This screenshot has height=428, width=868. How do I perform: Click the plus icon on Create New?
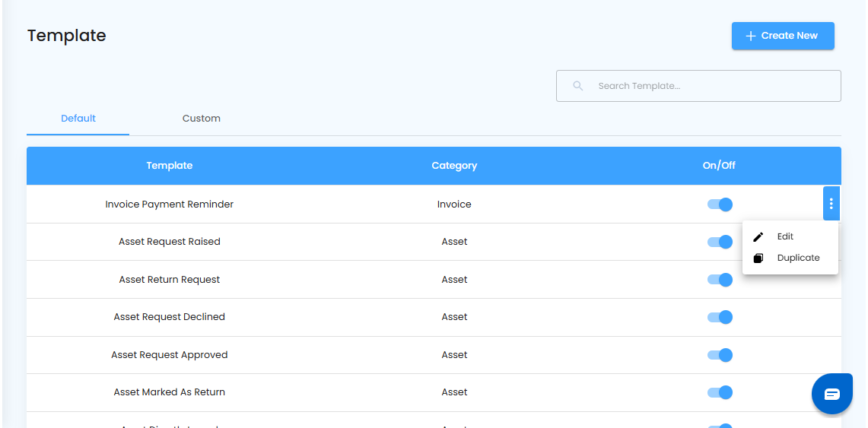pos(751,36)
